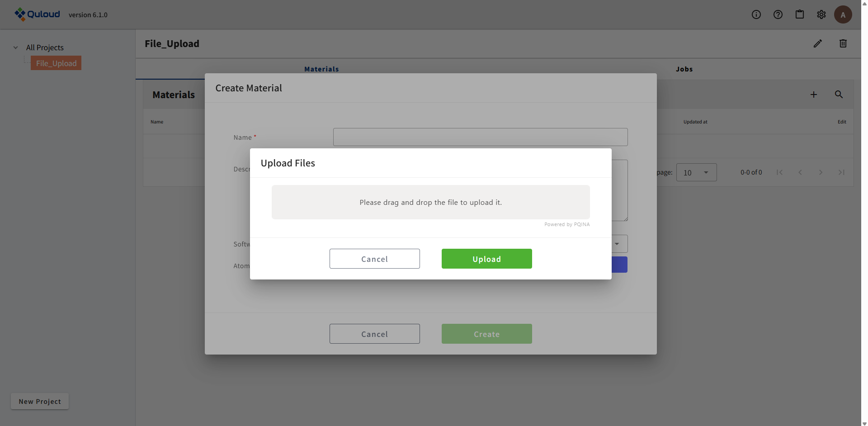Screen dimensions: 868x426
Task: Click the info circle icon in header
Action: (x=756, y=14)
